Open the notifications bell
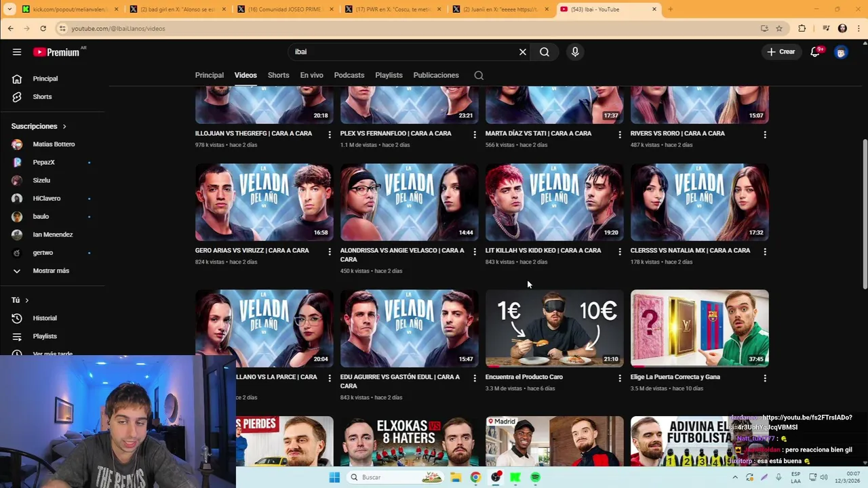The width and height of the screenshot is (868, 488). [x=816, y=52]
